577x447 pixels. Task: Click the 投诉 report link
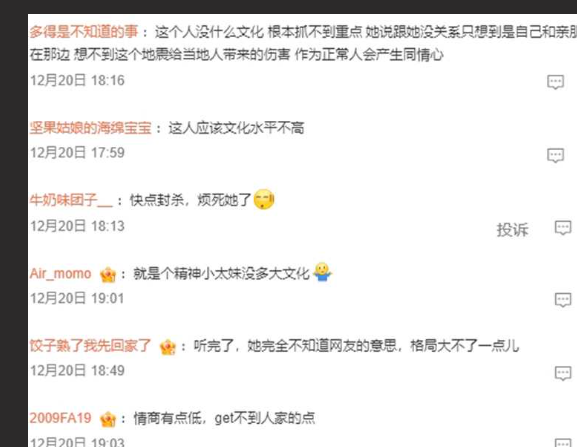[512, 230]
